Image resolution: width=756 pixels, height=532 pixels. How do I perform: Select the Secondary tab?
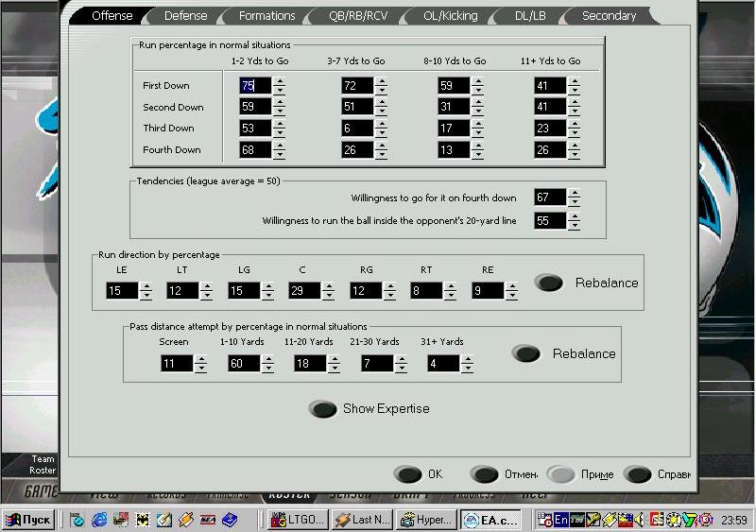click(608, 16)
